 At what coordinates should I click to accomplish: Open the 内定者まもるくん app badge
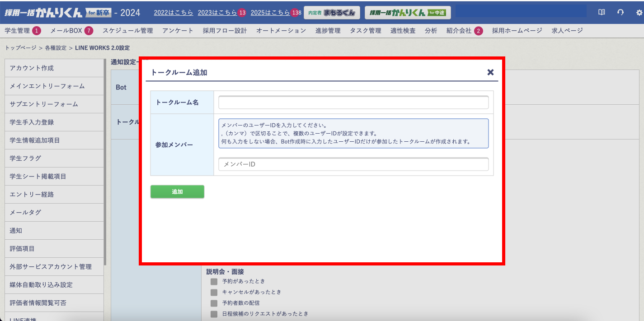tap(332, 13)
